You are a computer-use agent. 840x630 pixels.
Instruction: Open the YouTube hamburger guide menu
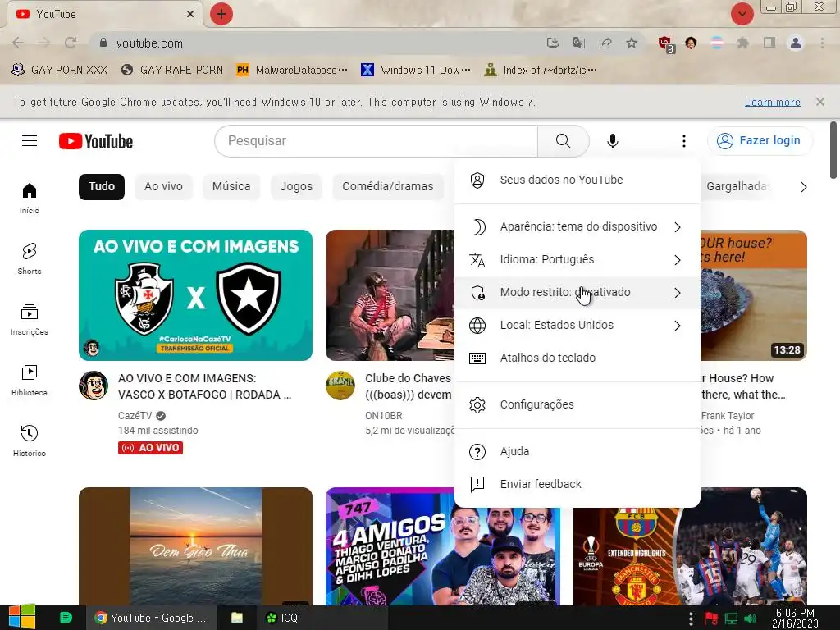[x=30, y=141]
